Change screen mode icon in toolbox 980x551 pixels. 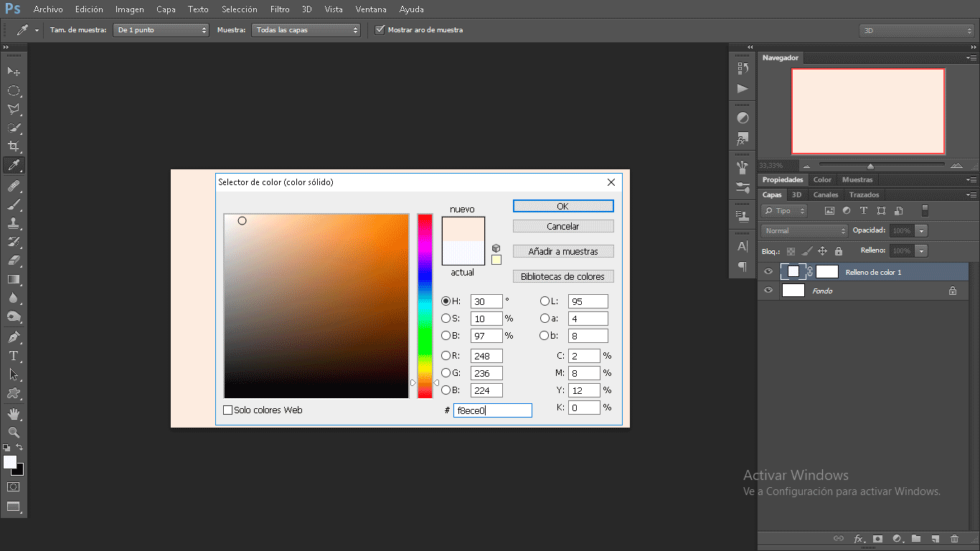click(x=13, y=507)
